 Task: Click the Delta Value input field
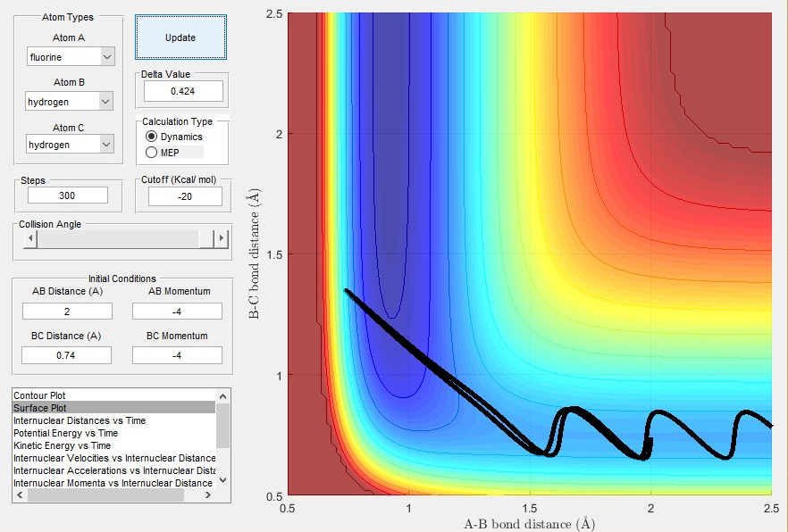183,91
